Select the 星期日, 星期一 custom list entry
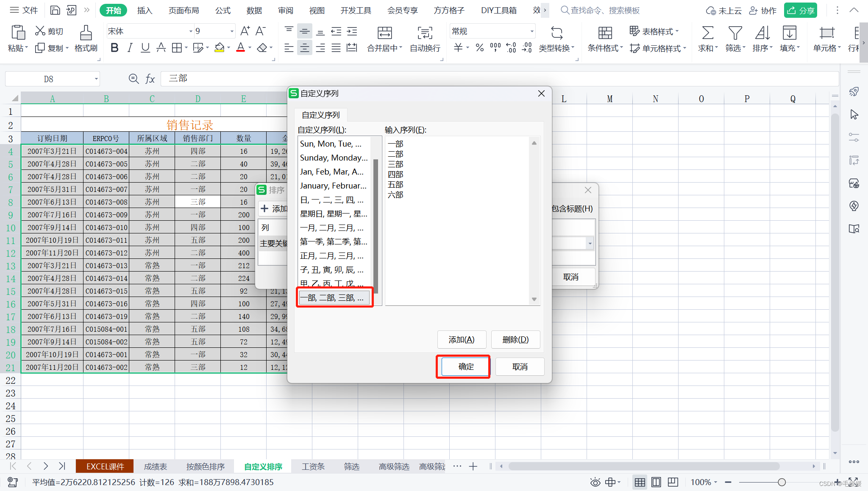 click(x=334, y=214)
